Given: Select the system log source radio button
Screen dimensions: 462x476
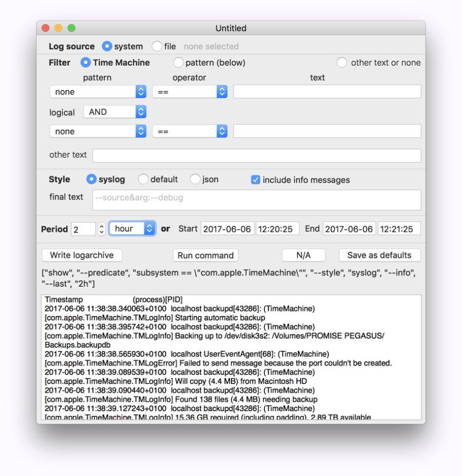Looking at the screenshot, I should [107, 46].
